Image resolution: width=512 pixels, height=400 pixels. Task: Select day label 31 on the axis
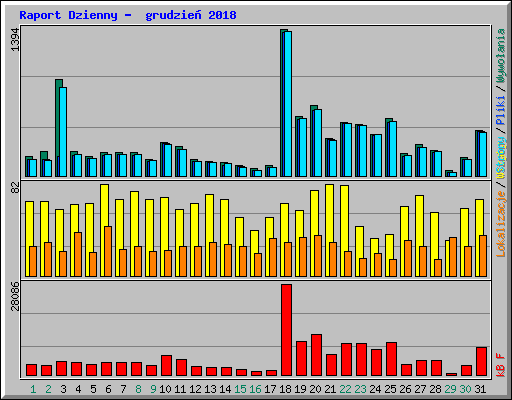(480, 389)
